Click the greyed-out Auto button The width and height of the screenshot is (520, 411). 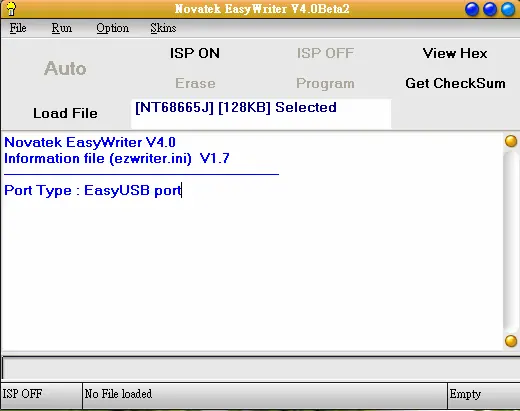coord(65,68)
